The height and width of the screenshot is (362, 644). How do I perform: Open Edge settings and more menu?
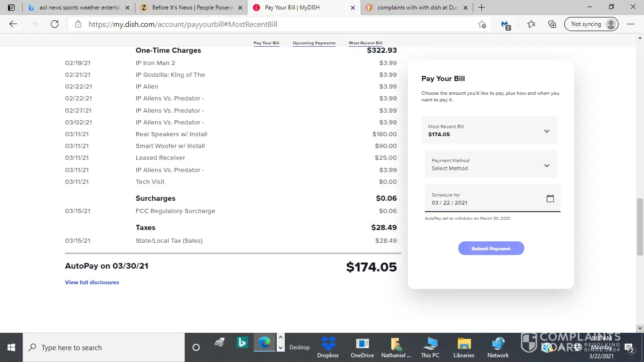pos(631,25)
